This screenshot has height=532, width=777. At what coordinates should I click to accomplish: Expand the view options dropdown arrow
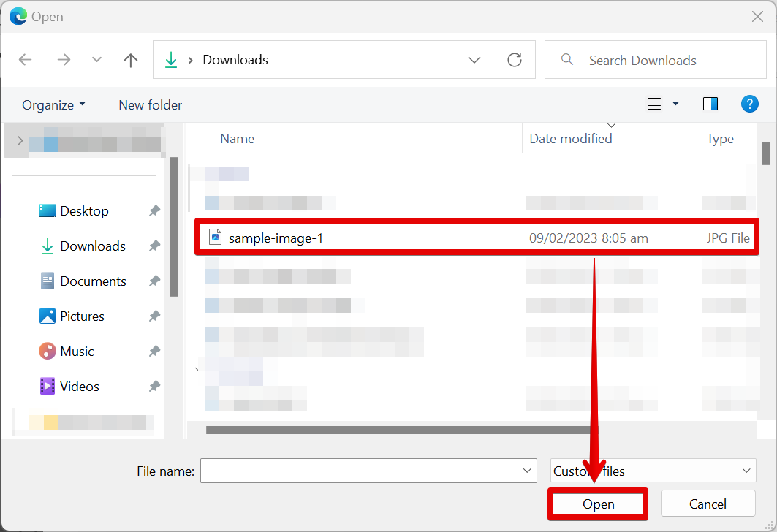675,104
